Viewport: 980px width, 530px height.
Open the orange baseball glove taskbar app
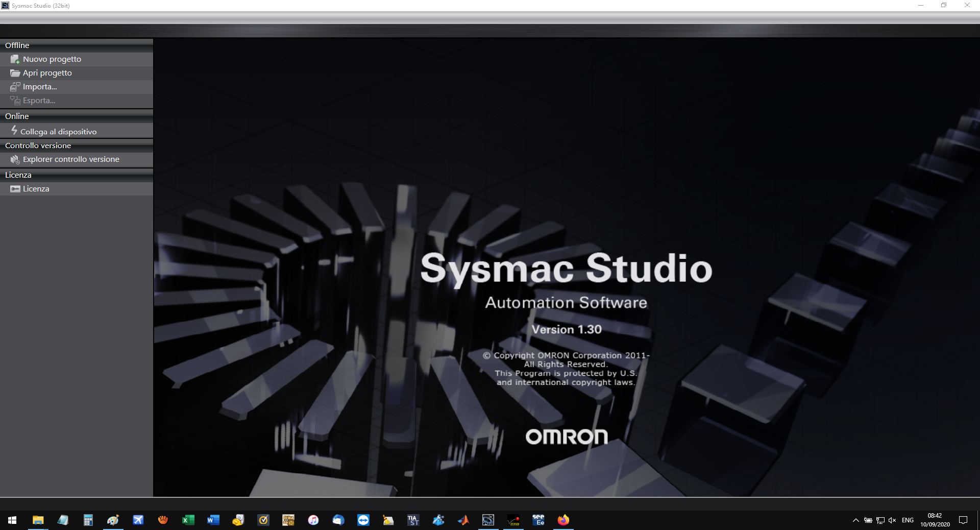pyautogui.click(x=163, y=520)
